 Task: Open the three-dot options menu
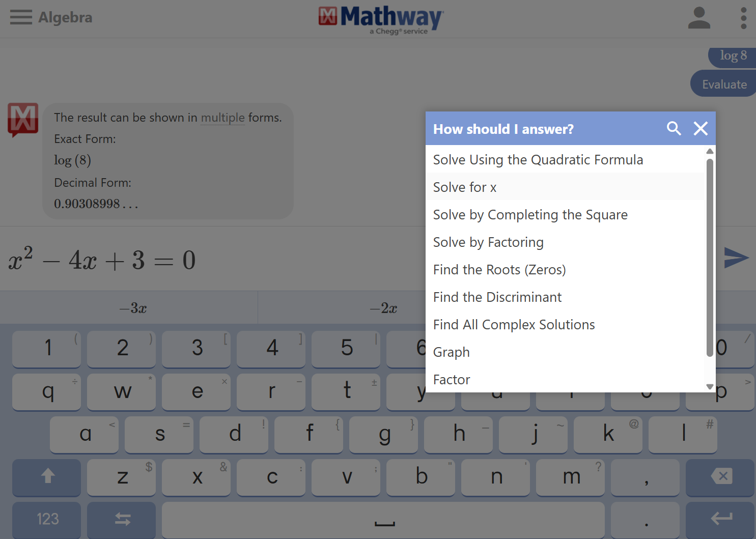[744, 18]
